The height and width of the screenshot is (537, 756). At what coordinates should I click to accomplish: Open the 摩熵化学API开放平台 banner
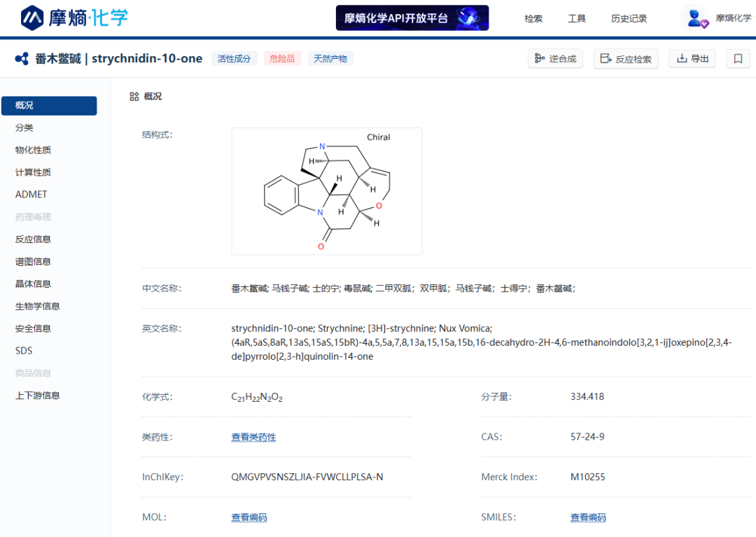pyautogui.click(x=412, y=18)
